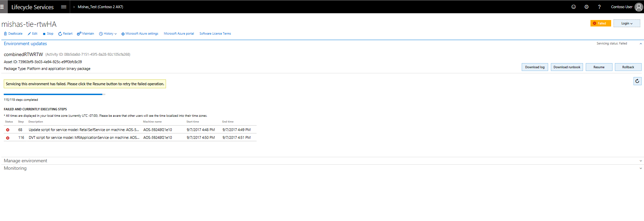Open the History dropdown
This screenshot has width=644, height=221.
(x=108, y=34)
